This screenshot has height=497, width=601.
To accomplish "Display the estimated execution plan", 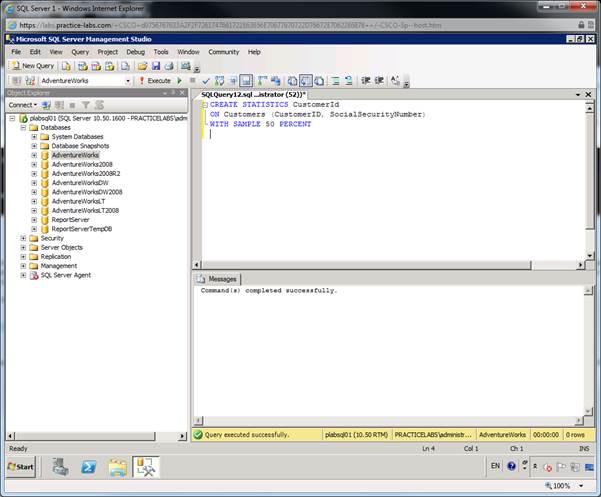I will pyautogui.click(x=219, y=80).
